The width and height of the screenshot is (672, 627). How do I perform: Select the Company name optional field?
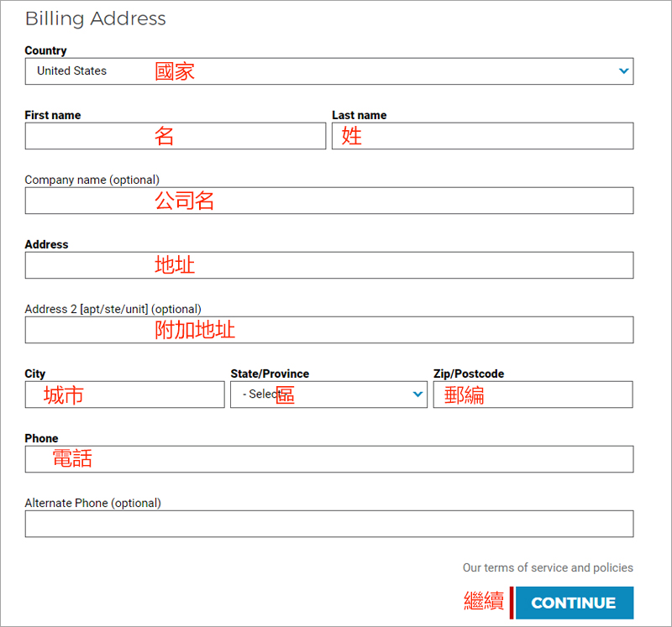point(328,201)
